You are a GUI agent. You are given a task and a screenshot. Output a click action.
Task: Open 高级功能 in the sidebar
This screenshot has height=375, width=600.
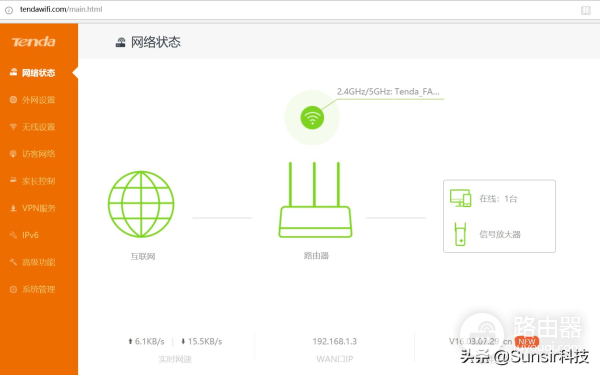coord(38,262)
